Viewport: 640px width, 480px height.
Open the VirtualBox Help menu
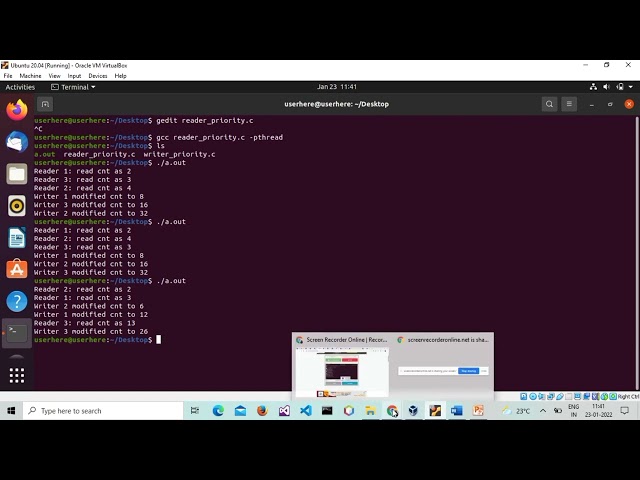pos(120,76)
